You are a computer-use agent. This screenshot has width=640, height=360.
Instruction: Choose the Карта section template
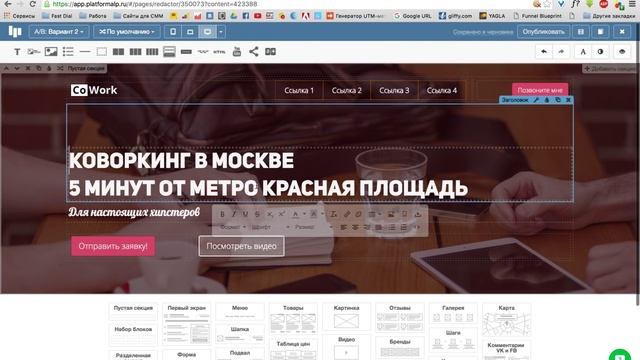coord(507,320)
